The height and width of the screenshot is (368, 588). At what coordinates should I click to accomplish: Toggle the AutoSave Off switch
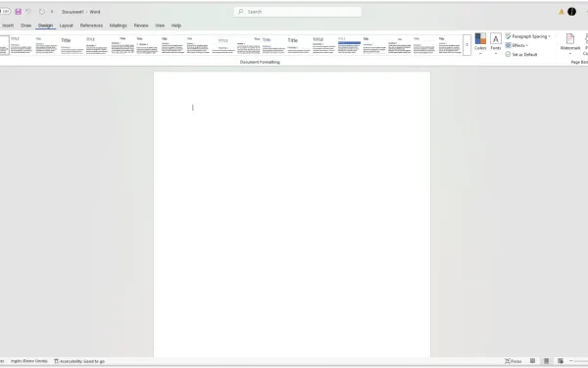pos(5,12)
